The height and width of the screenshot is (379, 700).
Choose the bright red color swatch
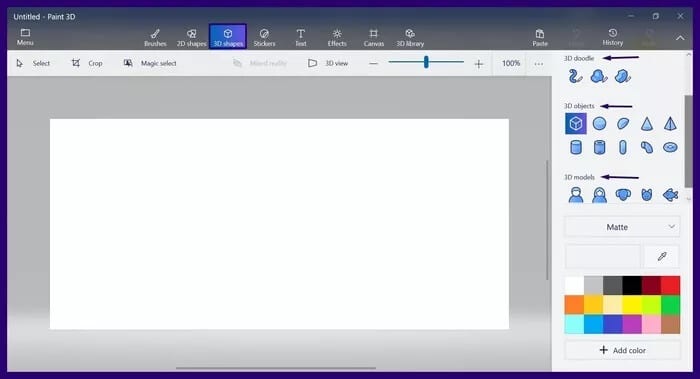tap(670, 286)
